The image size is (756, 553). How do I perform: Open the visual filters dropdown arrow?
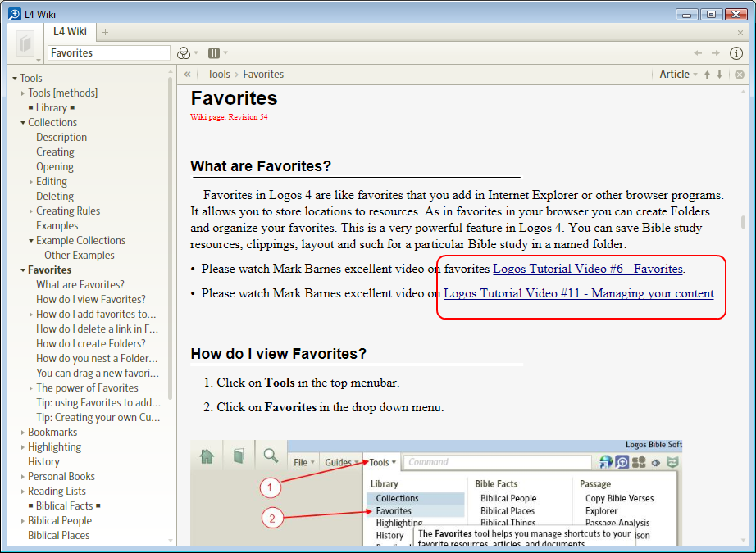196,52
